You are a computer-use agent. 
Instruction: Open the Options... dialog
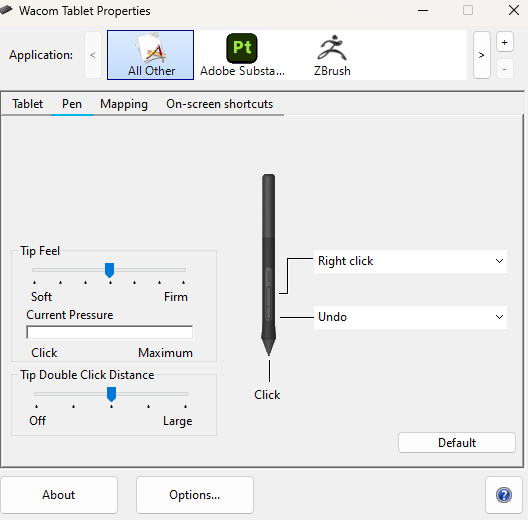coord(195,495)
